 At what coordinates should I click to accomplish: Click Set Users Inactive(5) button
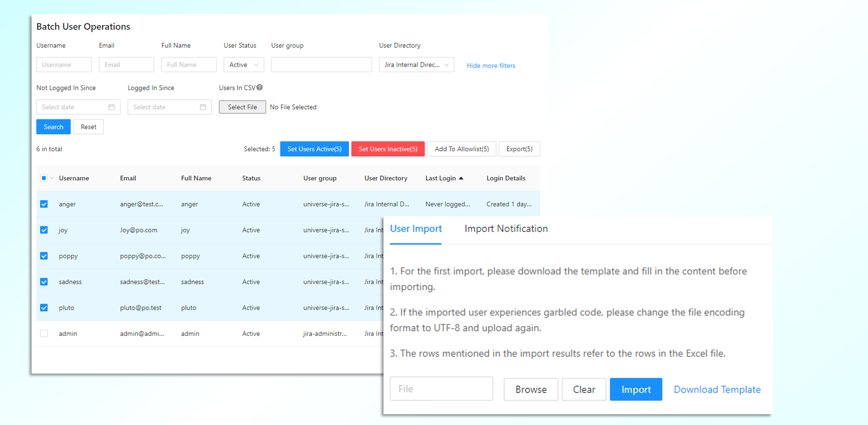[x=388, y=149]
